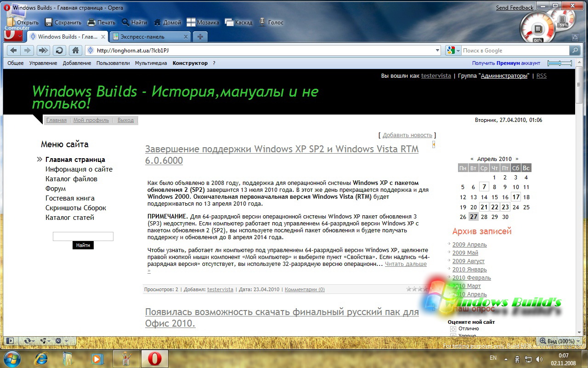Open a new tab with plus button
588x368 pixels.
(x=200, y=37)
